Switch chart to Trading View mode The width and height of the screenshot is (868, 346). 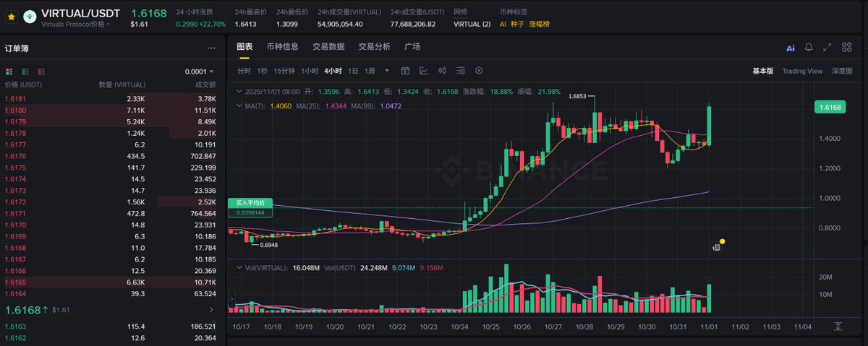[802, 71]
